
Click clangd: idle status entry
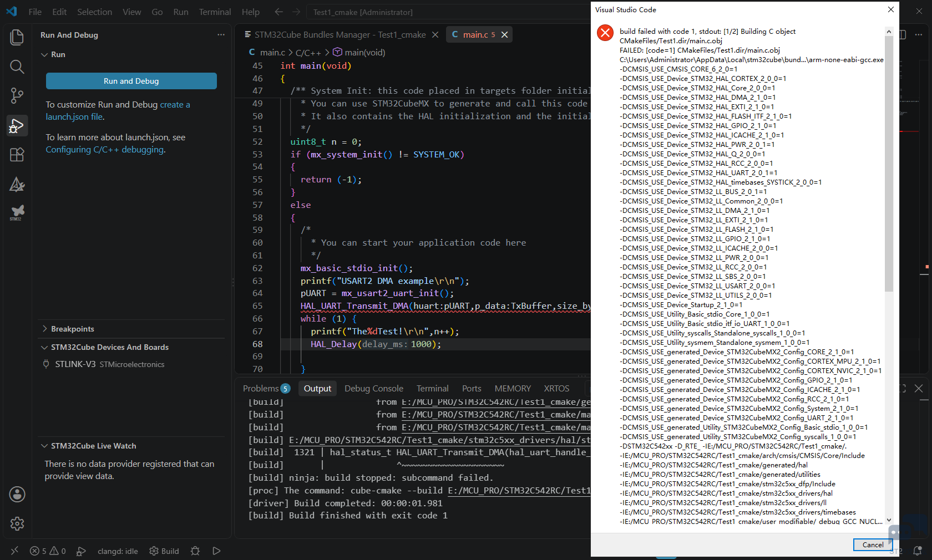click(x=118, y=551)
